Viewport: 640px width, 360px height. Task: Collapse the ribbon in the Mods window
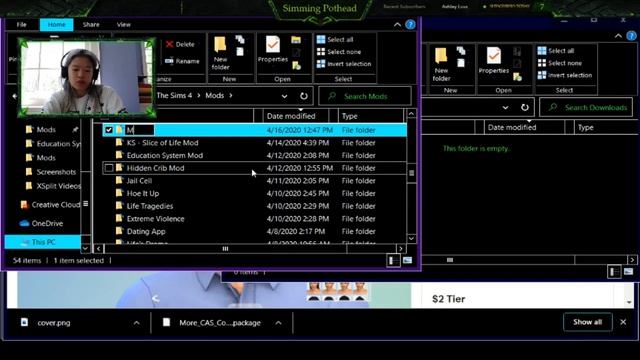pyautogui.click(x=397, y=24)
